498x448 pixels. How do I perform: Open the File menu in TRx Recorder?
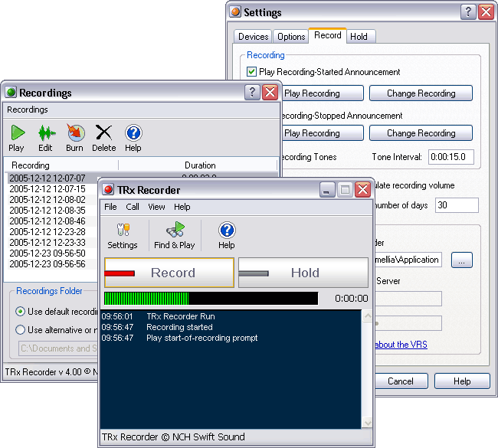pos(110,207)
